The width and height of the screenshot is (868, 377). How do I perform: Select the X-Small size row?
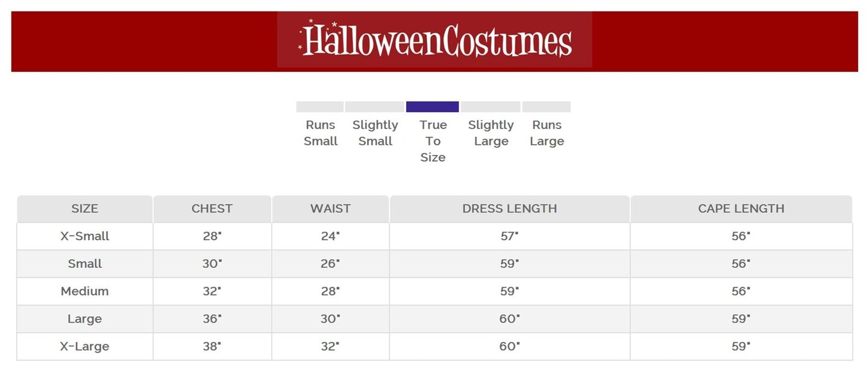point(85,236)
